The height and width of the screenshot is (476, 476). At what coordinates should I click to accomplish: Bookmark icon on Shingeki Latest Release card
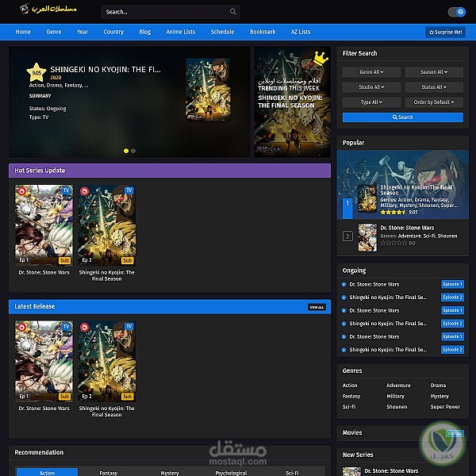pos(84,327)
